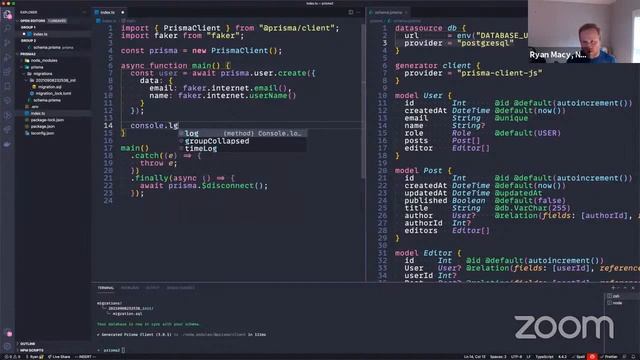Switch to the index.ts editor tab
The width and height of the screenshot is (640, 360).
tap(109, 12)
